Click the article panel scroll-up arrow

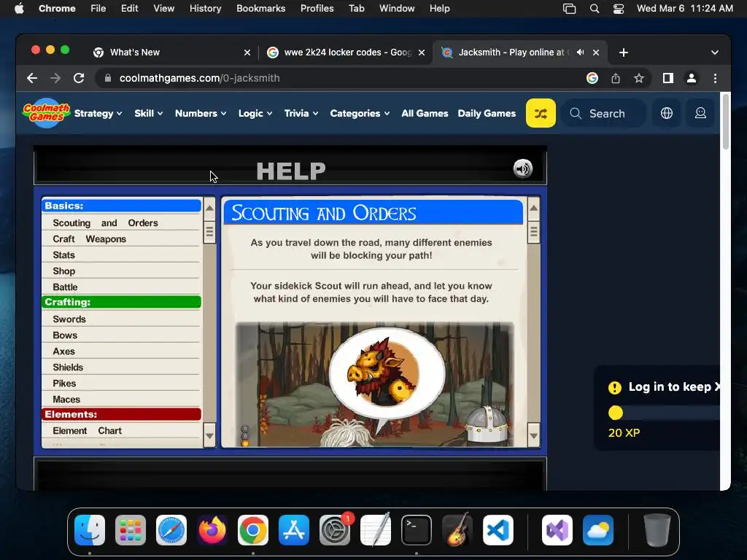coord(533,208)
